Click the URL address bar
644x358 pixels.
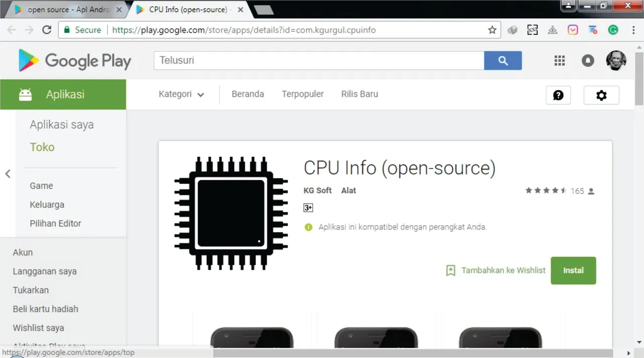point(279,30)
